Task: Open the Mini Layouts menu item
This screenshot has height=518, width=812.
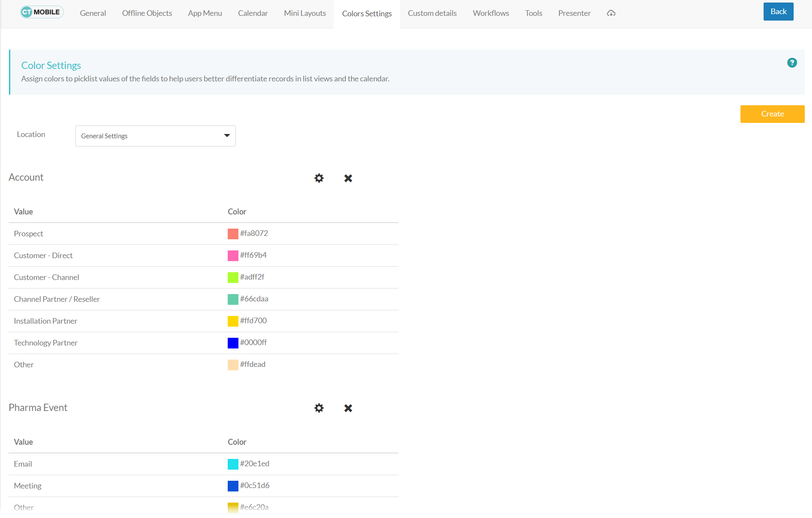Action: click(304, 13)
